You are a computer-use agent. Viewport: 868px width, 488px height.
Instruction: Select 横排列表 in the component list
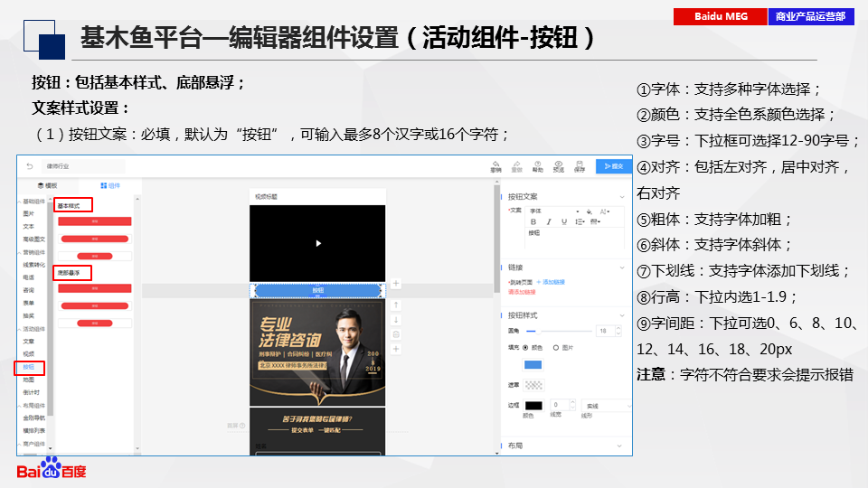click(x=33, y=430)
